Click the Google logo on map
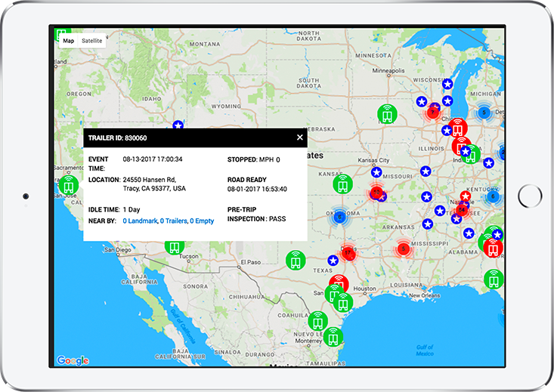Viewport: 554px width, 392px height. click(x=73, y=360)
